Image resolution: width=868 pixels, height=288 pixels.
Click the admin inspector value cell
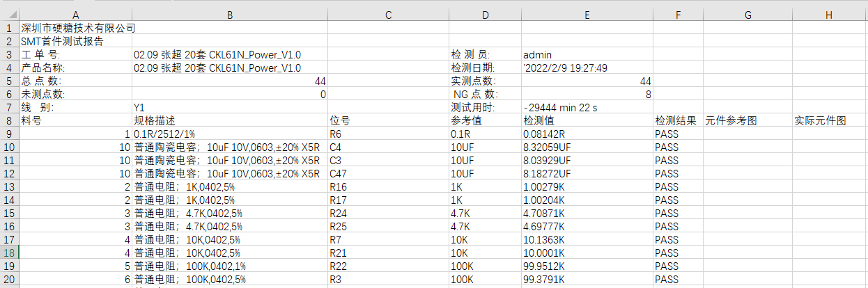[x=587, y=55]
